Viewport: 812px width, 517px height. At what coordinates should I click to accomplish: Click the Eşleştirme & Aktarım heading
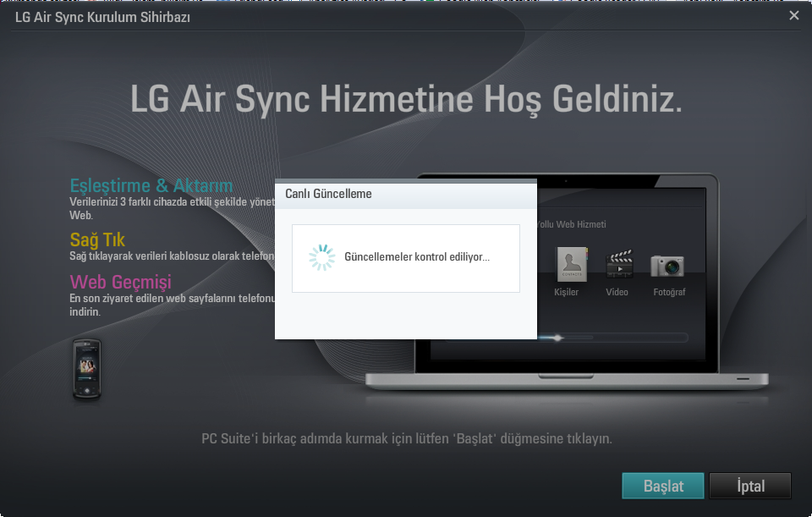click(151, 185)
